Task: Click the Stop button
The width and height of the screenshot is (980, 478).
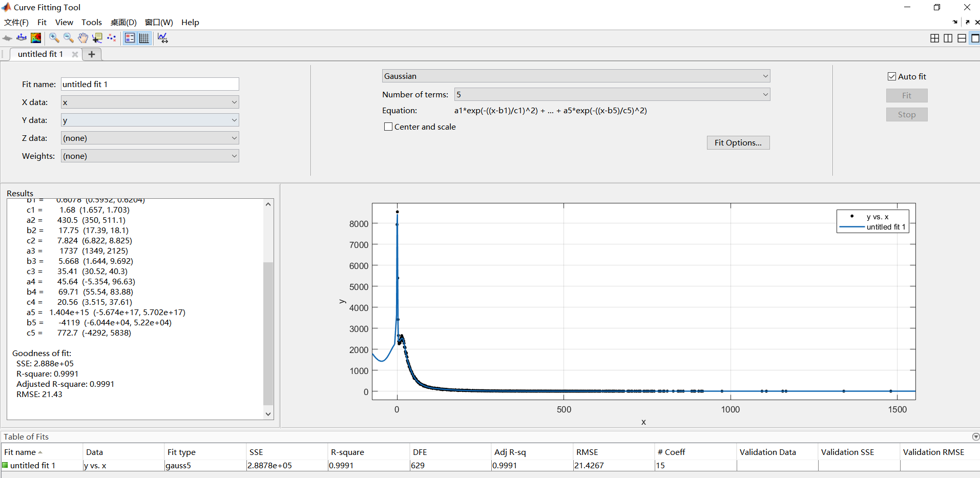Action: (x=907, y=115)
